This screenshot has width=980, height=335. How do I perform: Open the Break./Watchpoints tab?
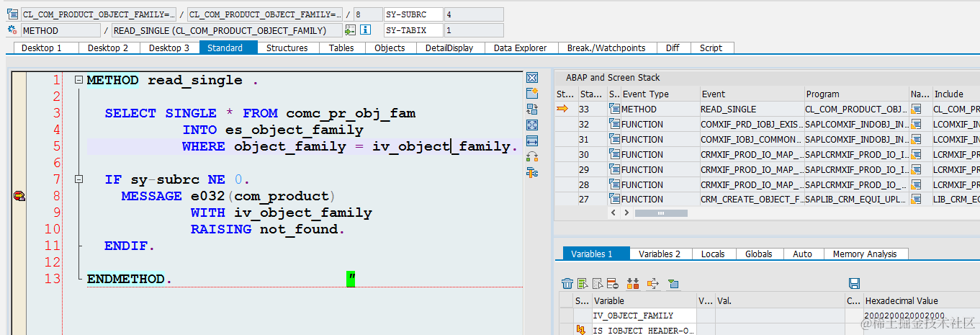point(606,48)
